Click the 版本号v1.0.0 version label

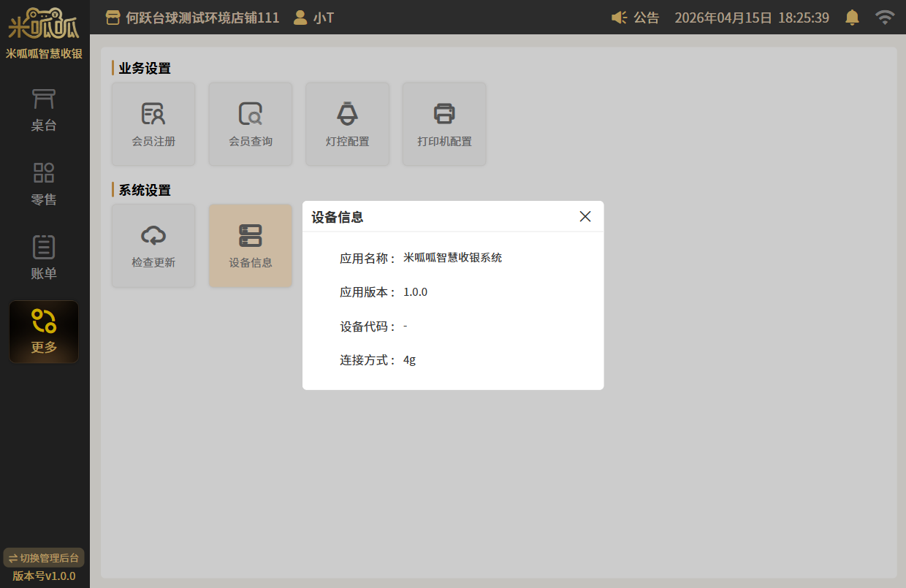click(44, 576)
